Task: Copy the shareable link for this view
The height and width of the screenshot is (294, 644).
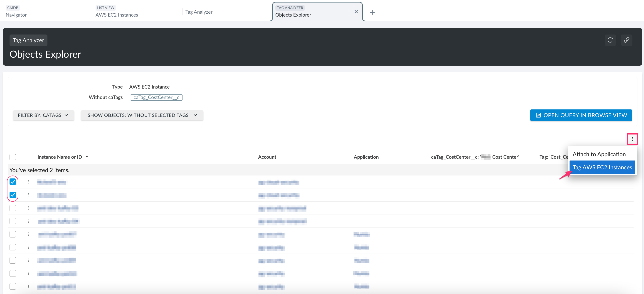Action: (627, 40)
